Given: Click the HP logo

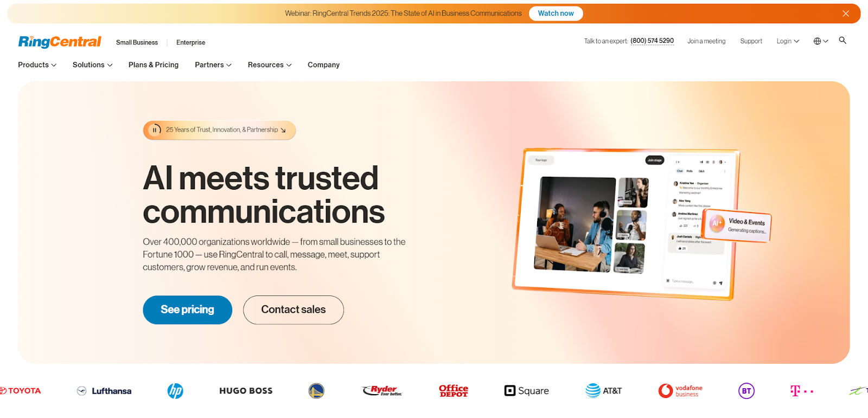Looking at the screenshot, I should [x=175, y=391].
